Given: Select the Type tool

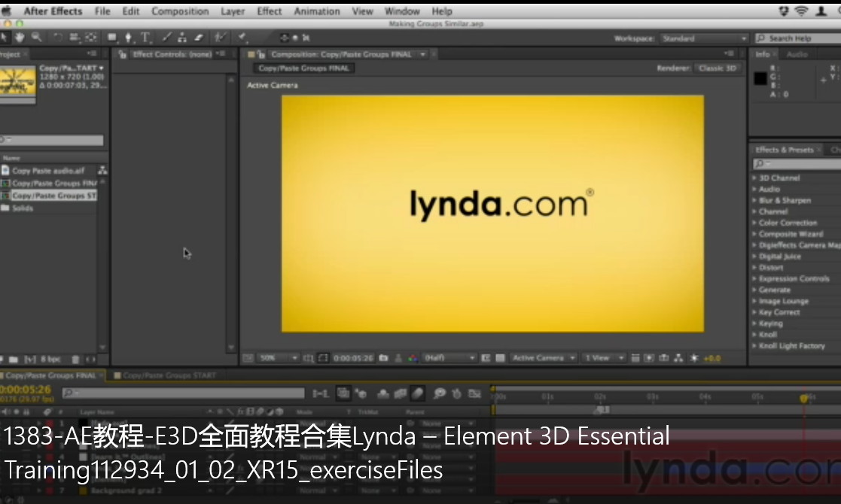Looking at the screenshot, I should 145,38.
